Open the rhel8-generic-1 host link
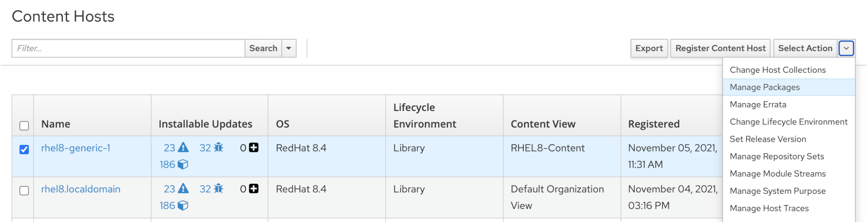 75,148
